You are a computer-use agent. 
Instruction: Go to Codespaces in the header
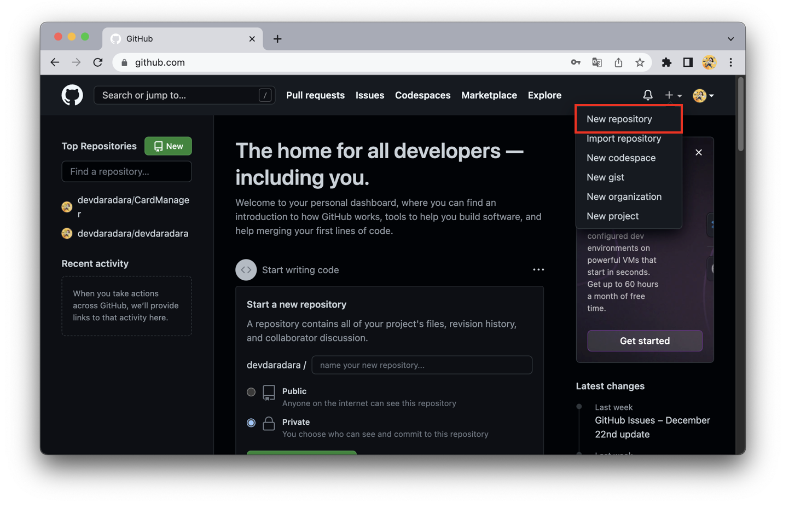pos(422,95)
